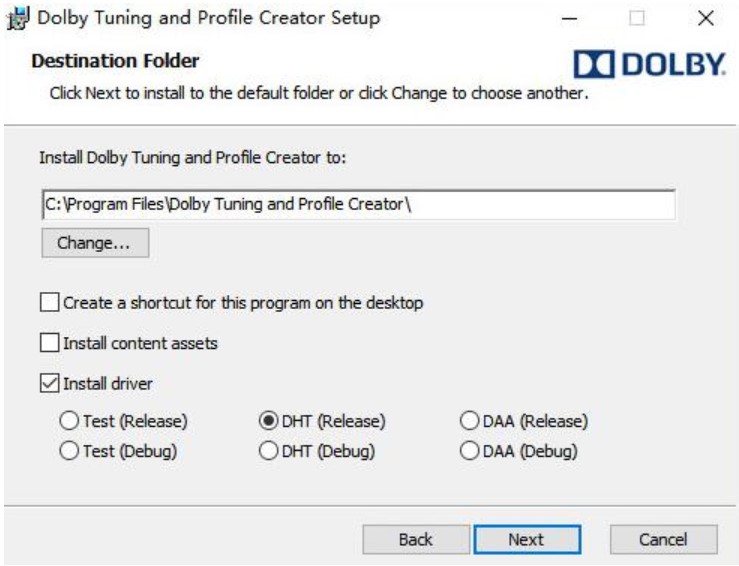Click the maximize button in the title bar
This screenshot has height=566, width=739.
click(638, 19)
